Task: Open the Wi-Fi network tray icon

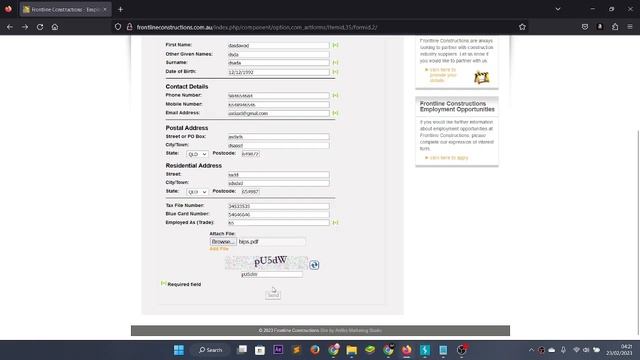Action: (576, 350)
